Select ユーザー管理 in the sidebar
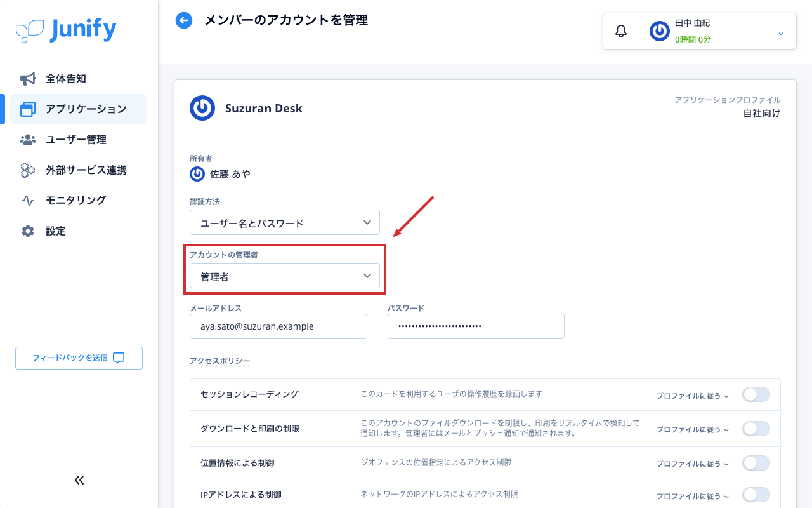This screenshot has height=508, width=812. coord(79,140)
